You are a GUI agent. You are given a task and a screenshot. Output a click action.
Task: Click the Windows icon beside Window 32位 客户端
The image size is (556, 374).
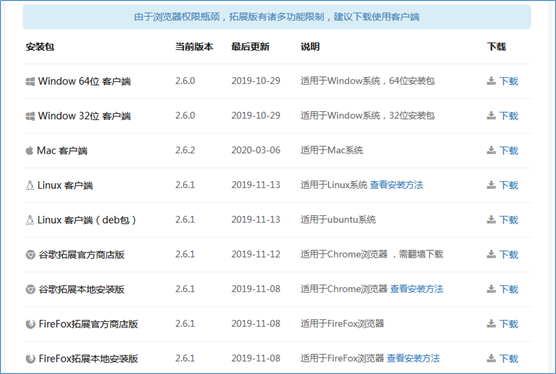[30, 116]
